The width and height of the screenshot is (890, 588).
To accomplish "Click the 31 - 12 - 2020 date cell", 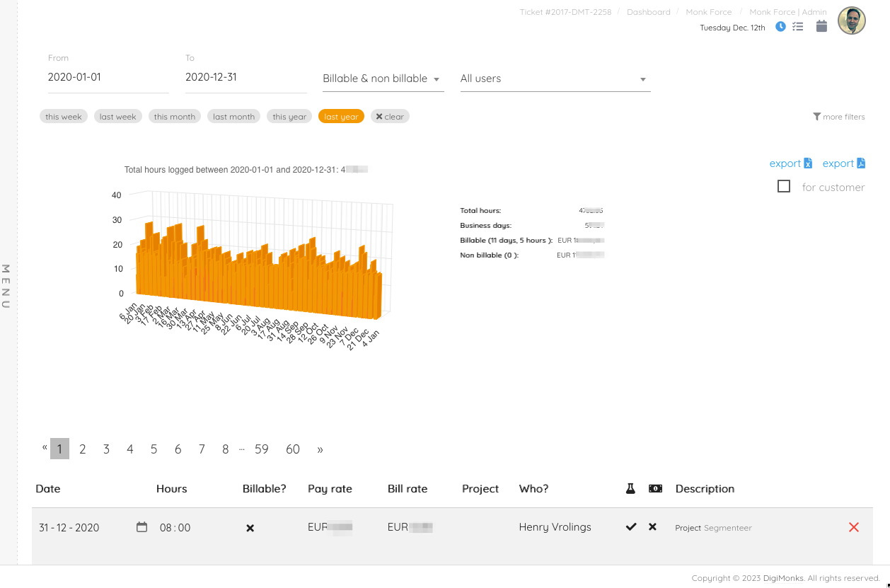I will click(x=69, y=528).
